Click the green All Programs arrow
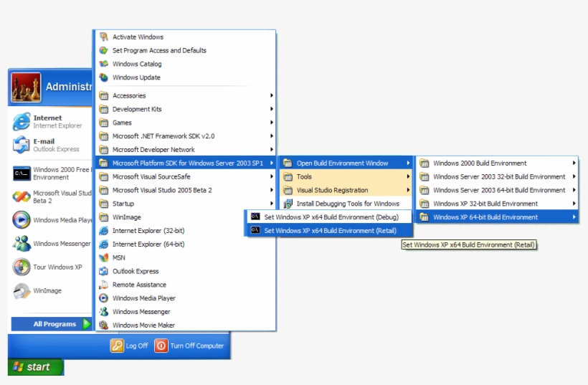This screenshot has height=385, width=588. point(87,324)
